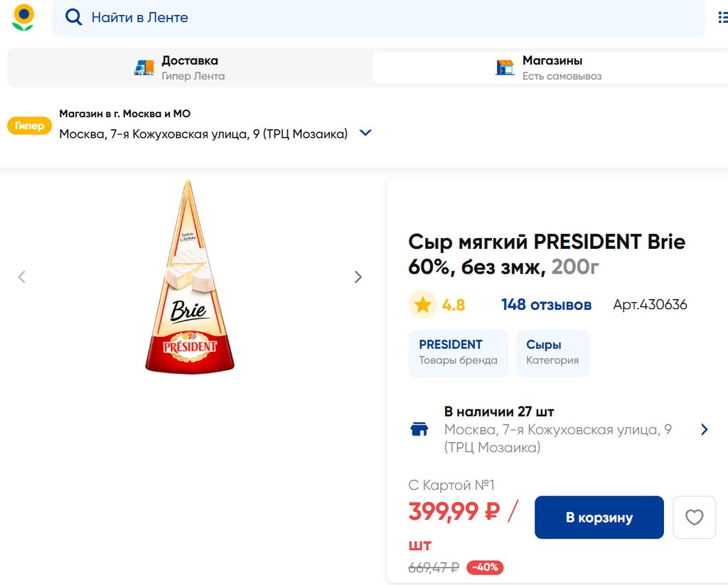Click the В корзину button
The height and width of the screenshot is (585, 728).
tap(599, 517)
